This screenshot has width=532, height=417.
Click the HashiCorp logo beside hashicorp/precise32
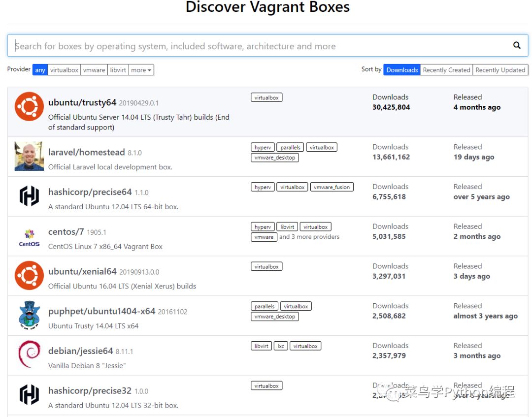[29, 394]
